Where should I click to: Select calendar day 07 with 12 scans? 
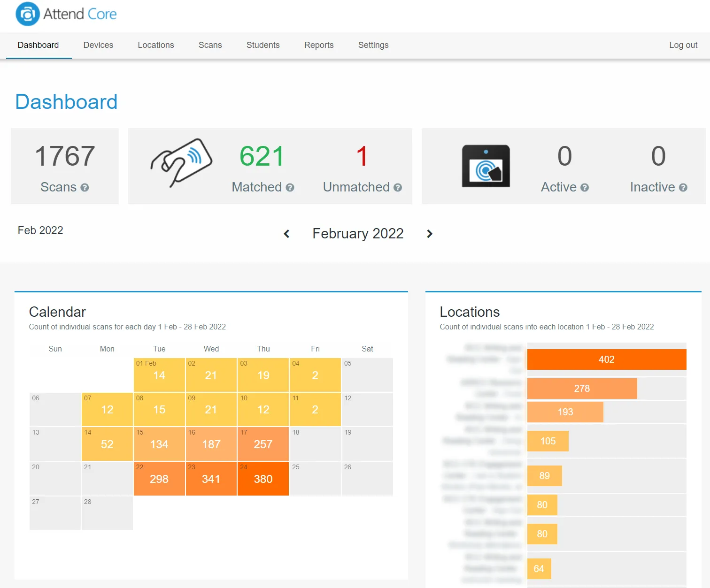click(x=107, y=409)
